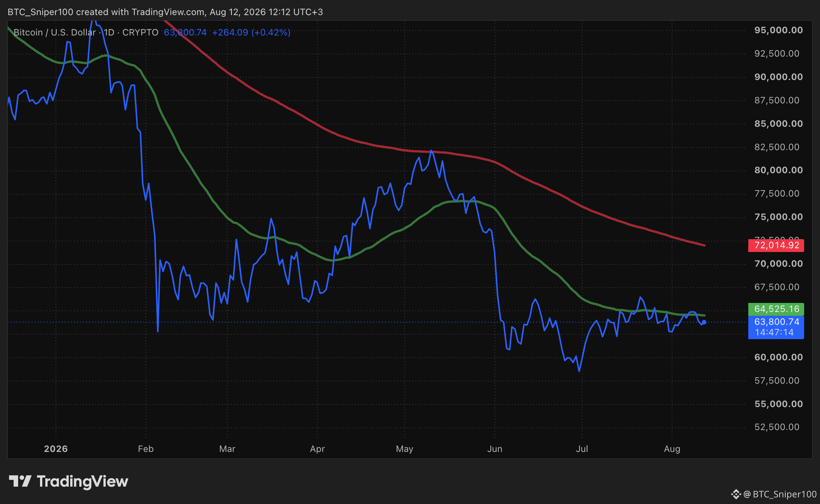Click the Apr label on the time axis
Image resolution: width=820 pixels, height=504 pixels.
pyautogui.click(x=318, y=449)
